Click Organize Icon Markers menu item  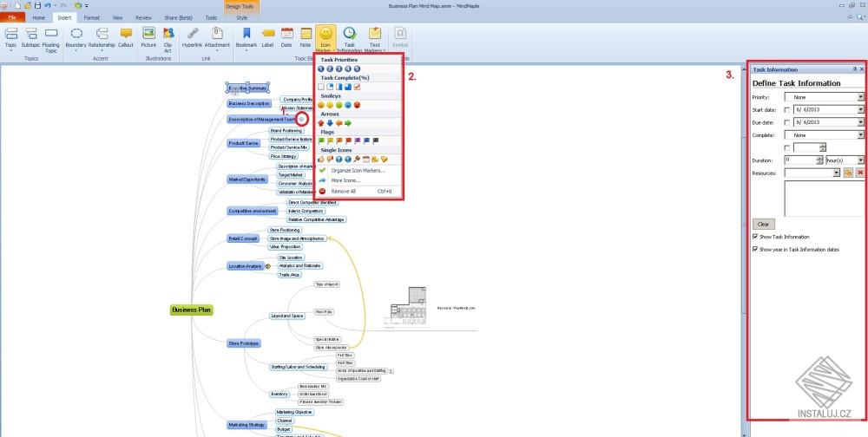tap(358, 170)
